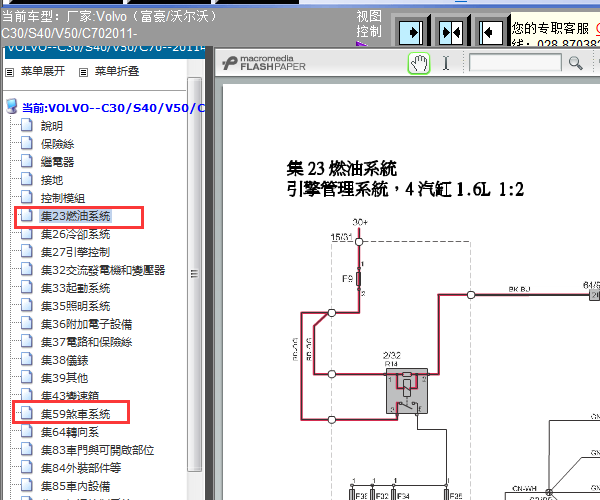The image size is (600, 500).
Task: Click the center-split view control button
Action: (x=451, y=33)
